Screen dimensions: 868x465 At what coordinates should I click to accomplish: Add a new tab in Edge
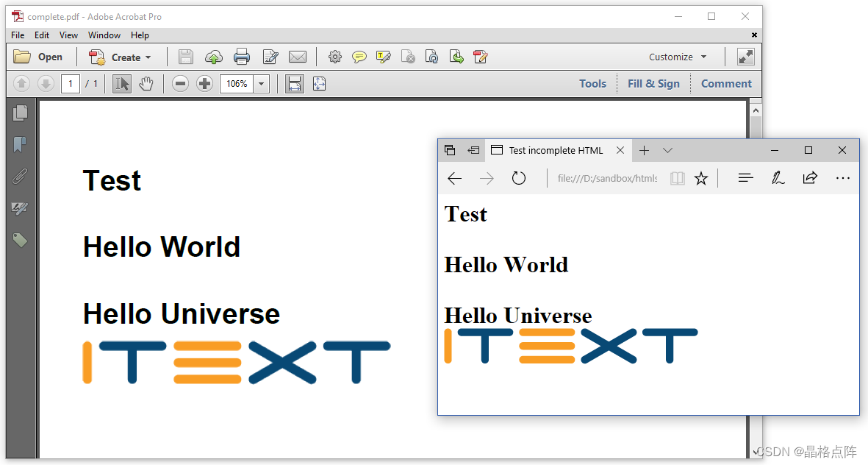coord(644,150)
